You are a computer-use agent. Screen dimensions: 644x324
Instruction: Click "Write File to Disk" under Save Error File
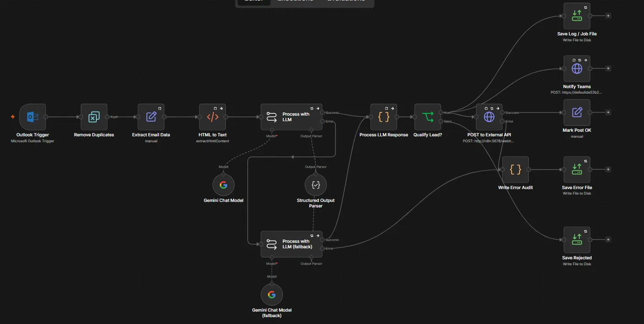(577, 193)
